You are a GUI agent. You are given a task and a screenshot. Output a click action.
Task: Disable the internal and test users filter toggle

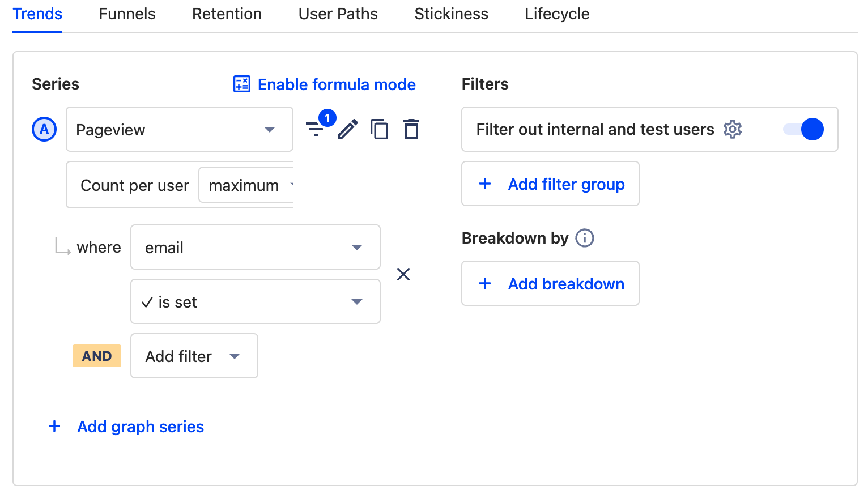point(804,129)
